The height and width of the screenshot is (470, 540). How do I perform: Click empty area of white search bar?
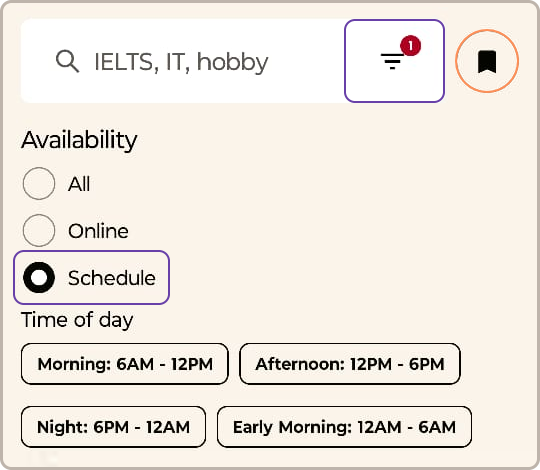(x=307, y=61)
